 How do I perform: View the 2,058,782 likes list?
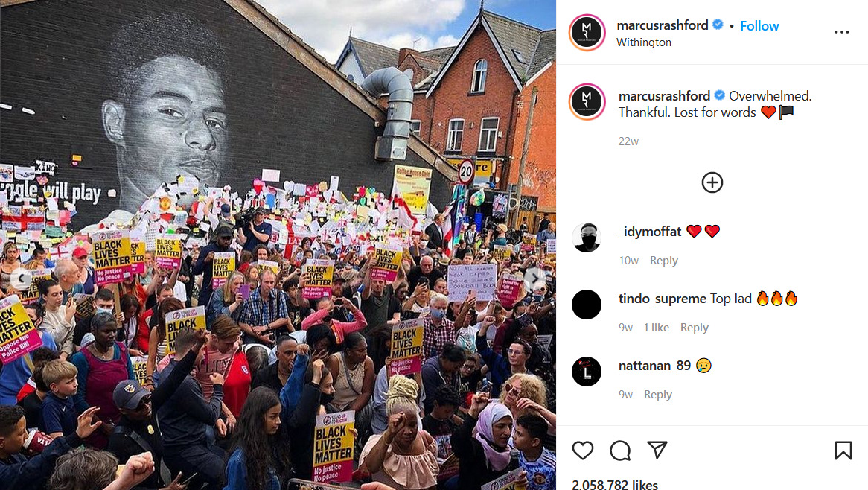click(x=614, y=485)
